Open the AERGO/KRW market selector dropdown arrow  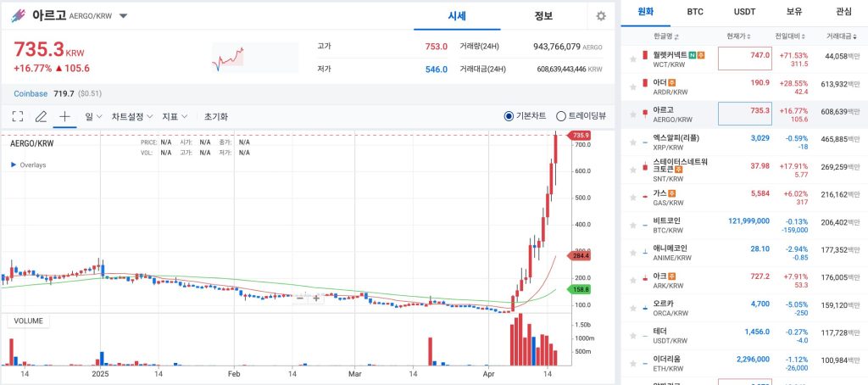pos(124,16)
